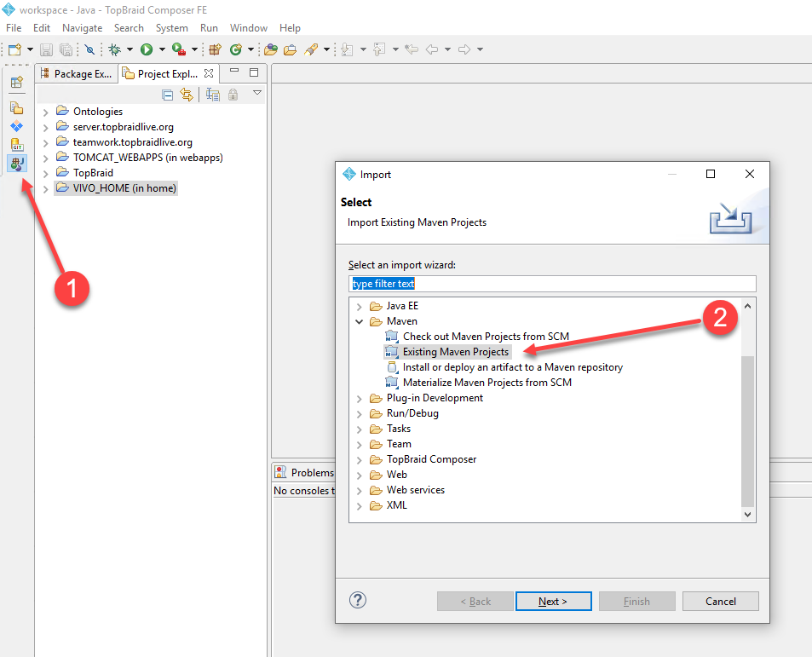Open the Project Explorer View Menu triangle
This screenshot has width=812, height=657.
257,93
